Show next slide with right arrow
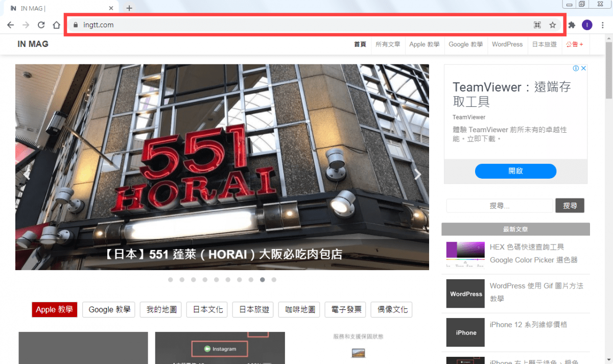This screenshot has height=364, width=613. (418, 175)
